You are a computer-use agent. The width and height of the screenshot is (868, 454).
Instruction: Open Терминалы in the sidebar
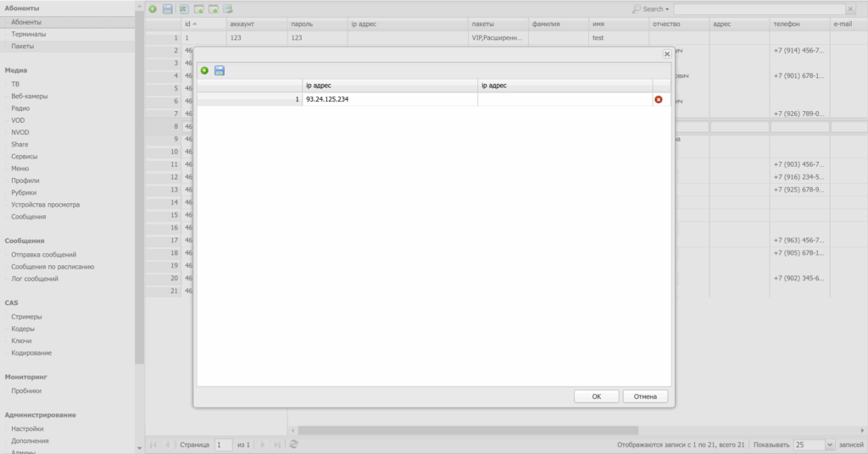tap(29, 34)
